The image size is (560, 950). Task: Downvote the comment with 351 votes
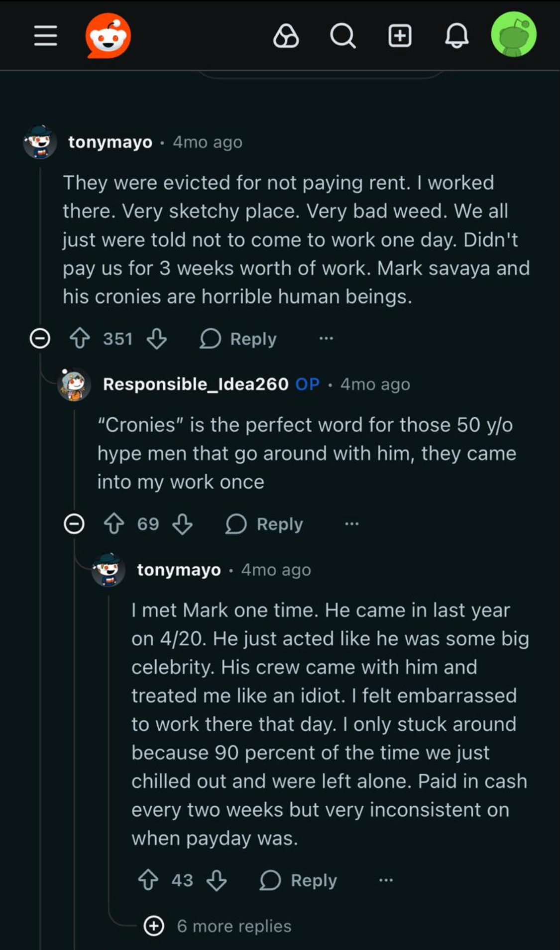coord(157,339)
